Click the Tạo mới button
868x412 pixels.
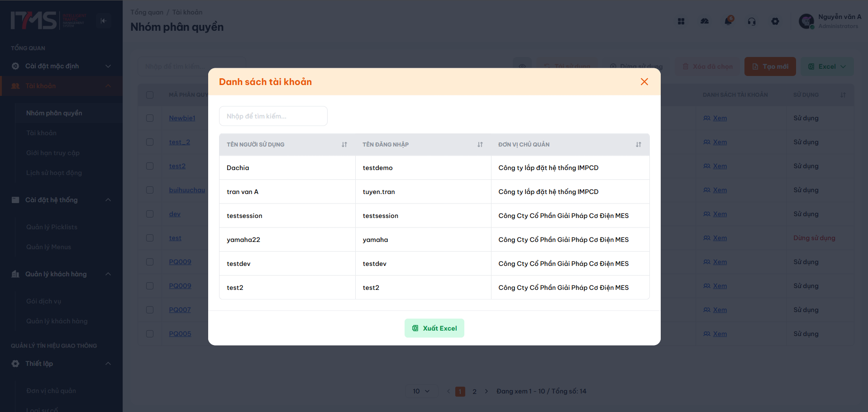[770, 66]
